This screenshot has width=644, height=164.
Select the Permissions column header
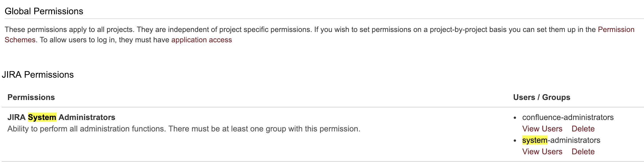31,97
